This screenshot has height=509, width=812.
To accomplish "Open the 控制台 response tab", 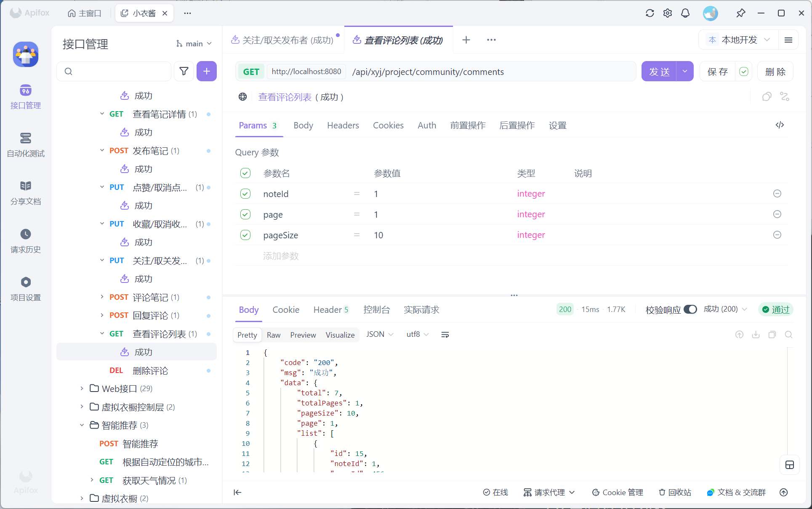I will point(376,310).
